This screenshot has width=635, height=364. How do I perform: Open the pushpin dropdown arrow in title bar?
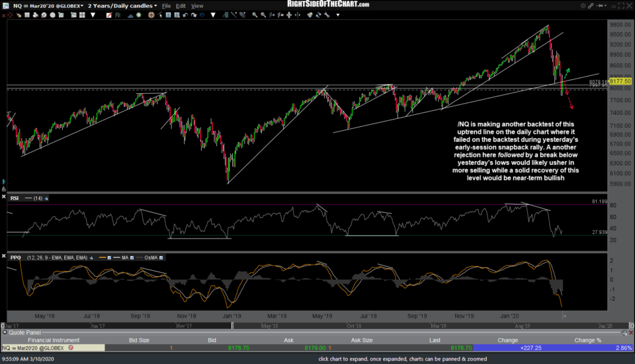pyautogui.click(x=605, y=6)
